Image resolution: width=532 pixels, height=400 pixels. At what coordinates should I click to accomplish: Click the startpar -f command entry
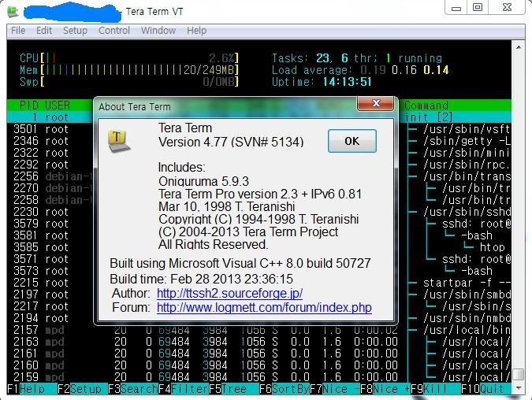[467, 283]
